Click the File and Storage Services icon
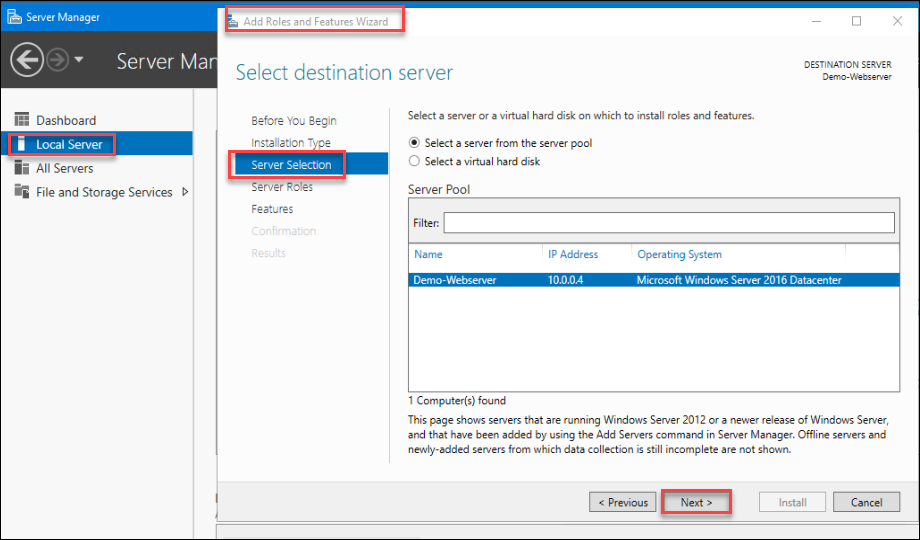Image resolution: width=920 pixels, height=540 pixels. pyautogui.click(x=22, y=191)
